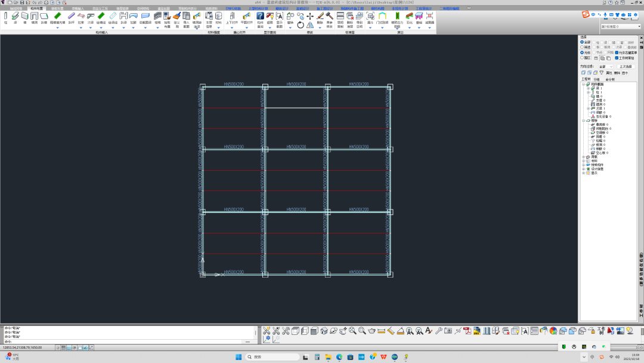644x363 pixels.
Task: Activate the 加腋 haunch tool
Action: tap(134, 18)
